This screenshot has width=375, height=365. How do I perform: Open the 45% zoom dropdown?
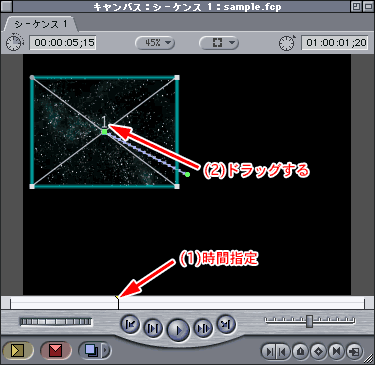[x=155, y=43]
